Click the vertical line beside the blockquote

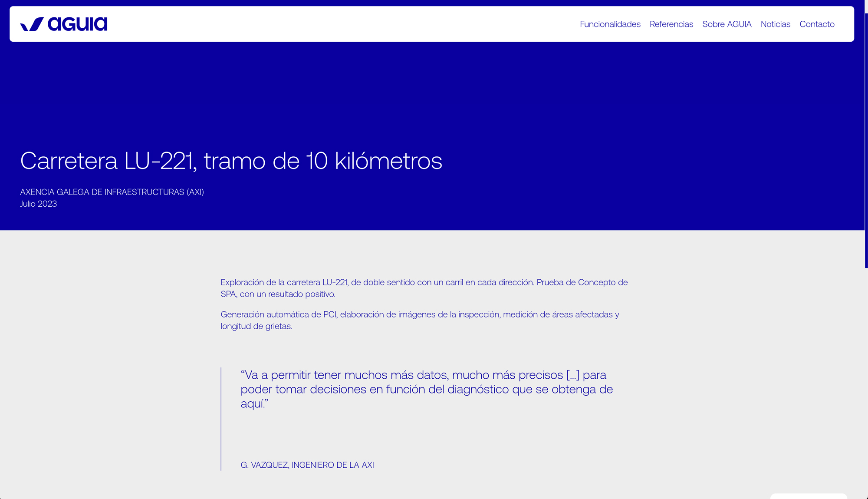(221, 419)
